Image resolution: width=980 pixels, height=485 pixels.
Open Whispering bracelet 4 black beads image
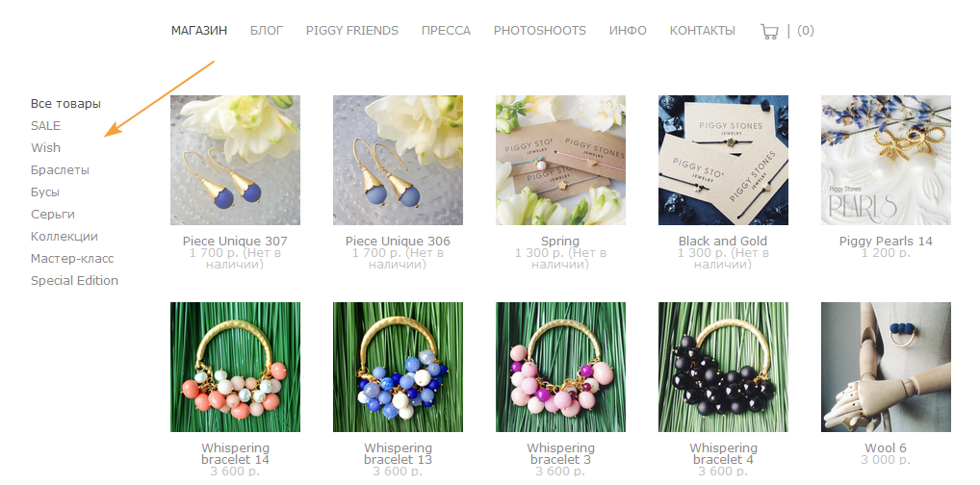click(723, 367)
